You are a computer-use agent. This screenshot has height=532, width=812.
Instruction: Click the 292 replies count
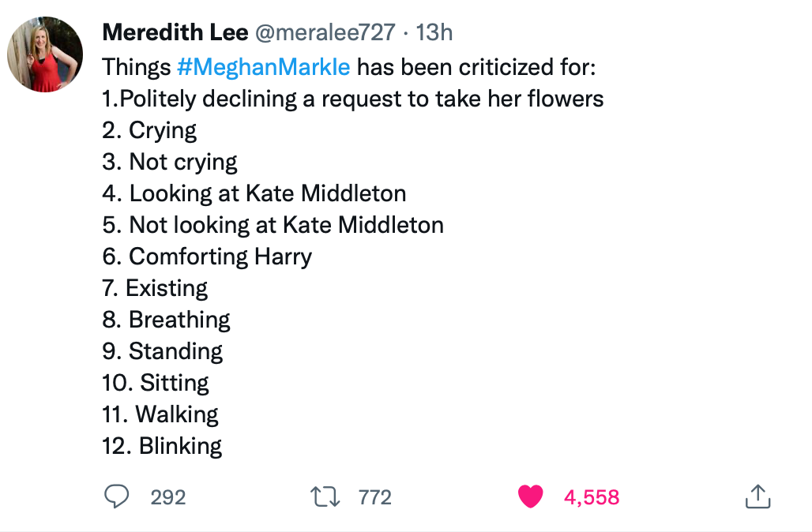[167, 497]
